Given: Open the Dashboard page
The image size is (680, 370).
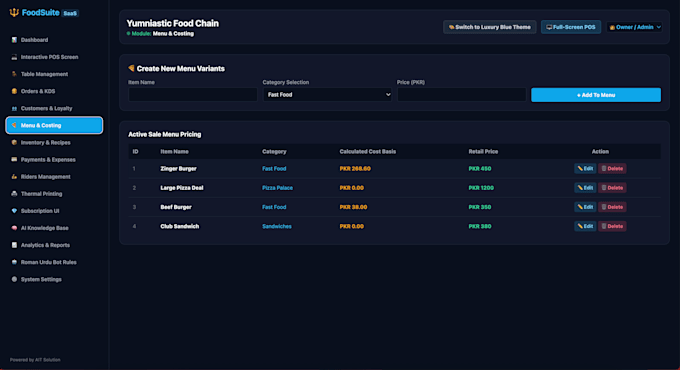Looking at the screenshot, I should pyautogui.click(x=54, y=40).
